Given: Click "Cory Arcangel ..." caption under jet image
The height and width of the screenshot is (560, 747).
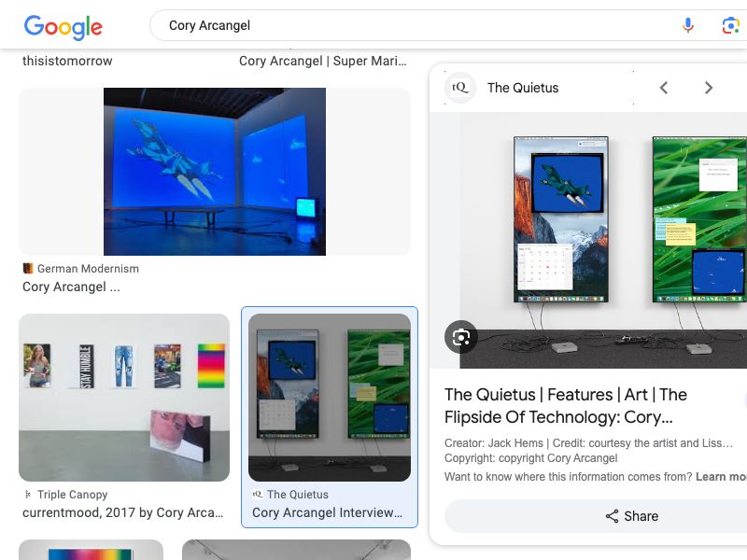Looking at the screenshot, I should 71,287.
